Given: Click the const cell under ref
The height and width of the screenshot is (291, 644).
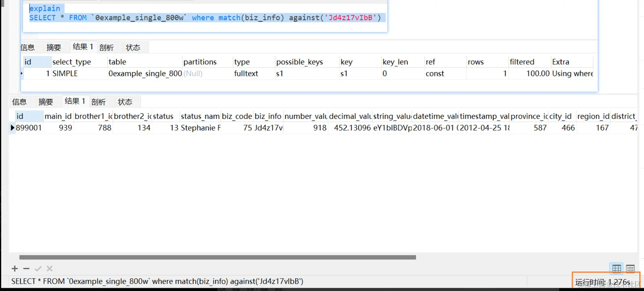Looking at the screenshot, I should point(445,74).
